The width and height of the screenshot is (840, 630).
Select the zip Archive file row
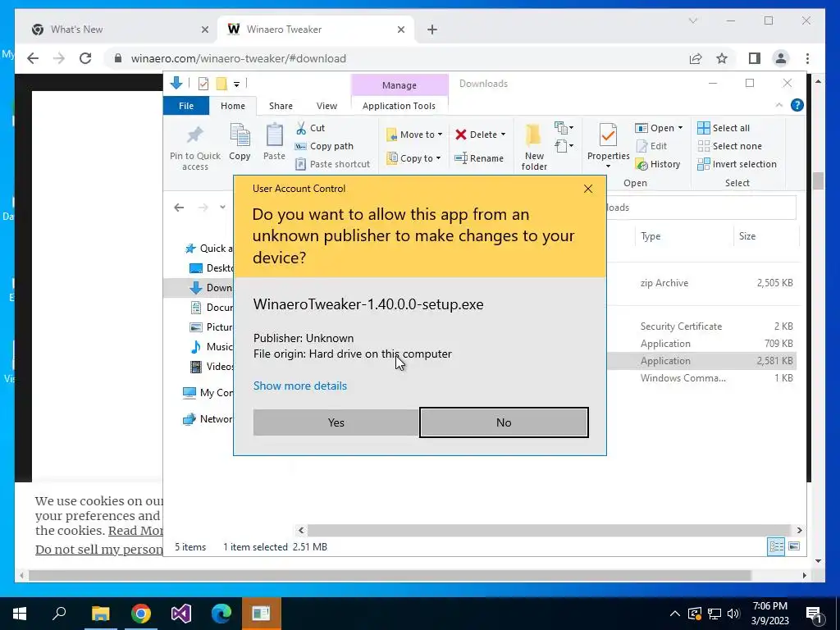[702, 283]
